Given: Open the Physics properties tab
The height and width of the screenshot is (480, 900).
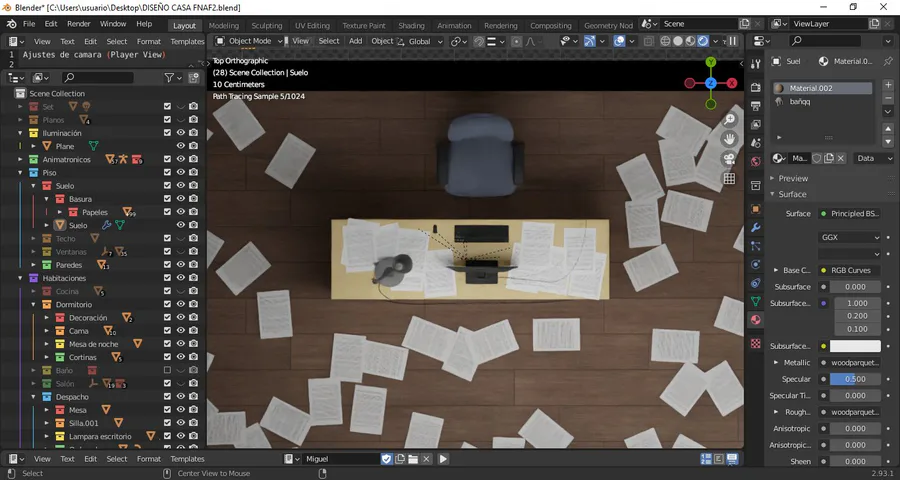Looking at the screenshot, I should point(755,265).
